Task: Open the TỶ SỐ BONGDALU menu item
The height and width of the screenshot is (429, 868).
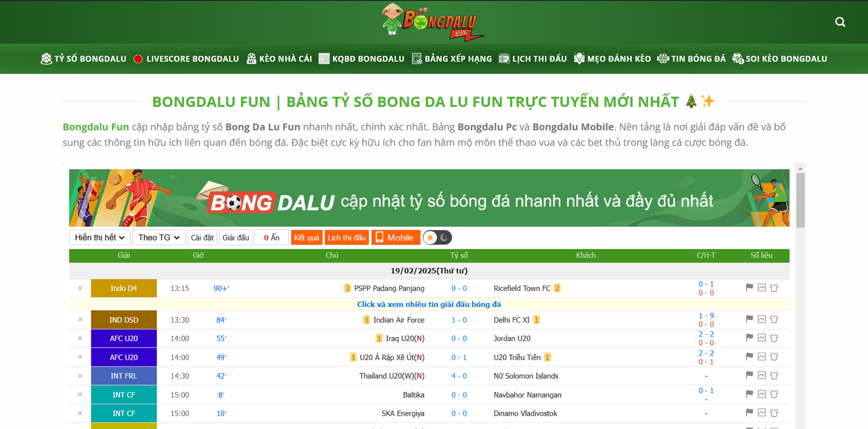Action: click(83, 58)
